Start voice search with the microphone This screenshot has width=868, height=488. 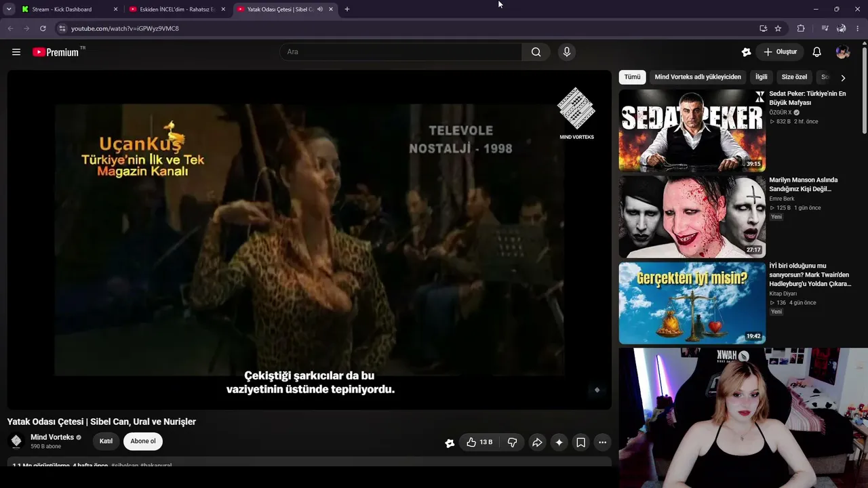tap(567, 52)
